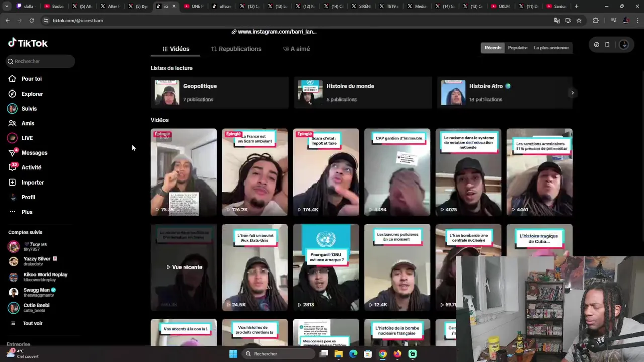Open the instagram.com/barri_lan link

click(274, 32)
